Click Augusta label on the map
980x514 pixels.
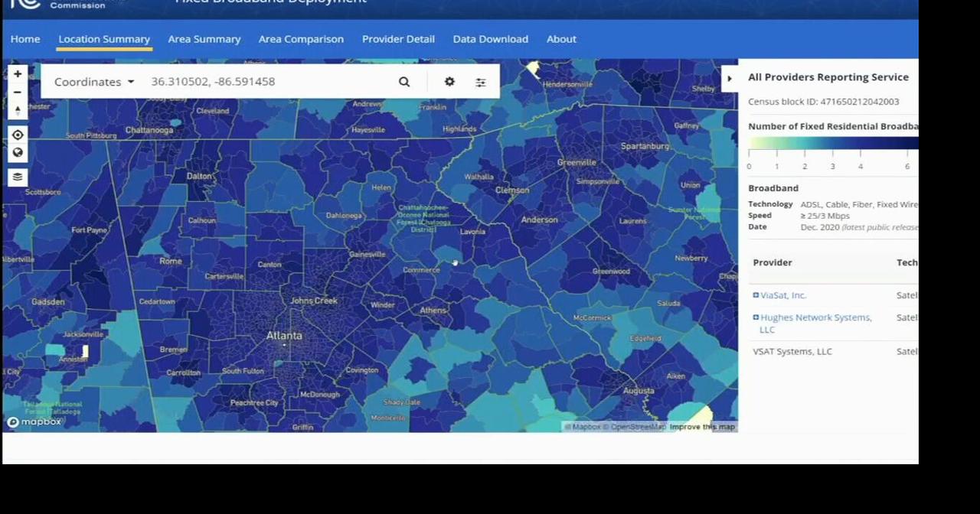click(x=639, y=390)
